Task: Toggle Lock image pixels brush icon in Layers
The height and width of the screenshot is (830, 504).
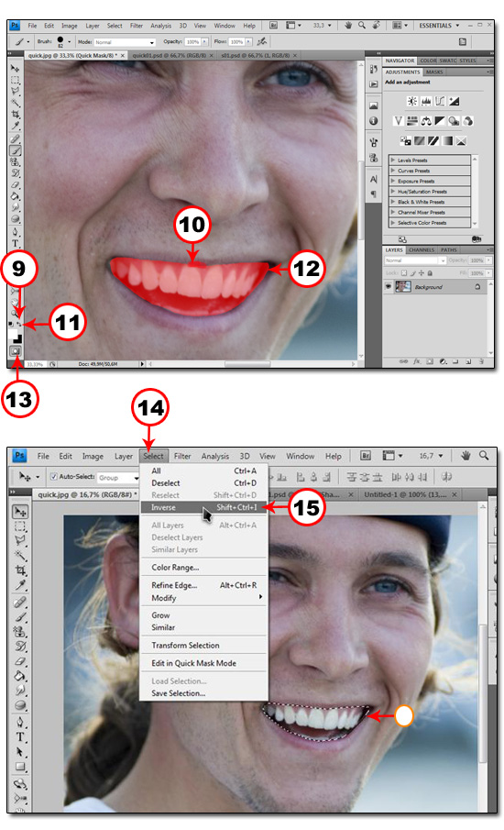Action: click(412, 273)
